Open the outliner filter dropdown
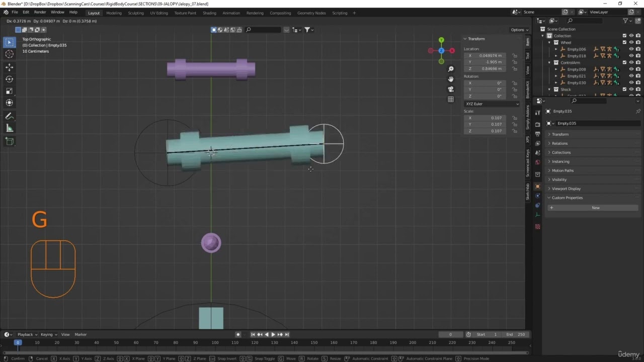 627,21
